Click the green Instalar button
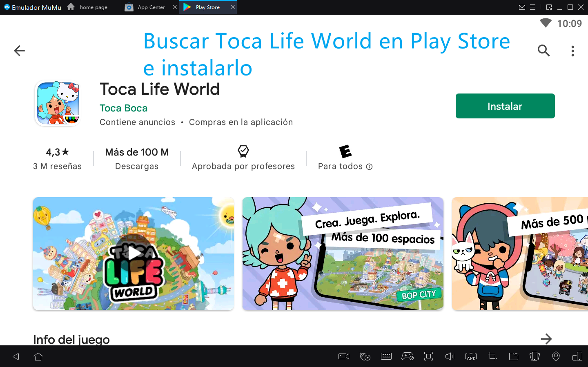The image size is (588, 367). point(505,106)
